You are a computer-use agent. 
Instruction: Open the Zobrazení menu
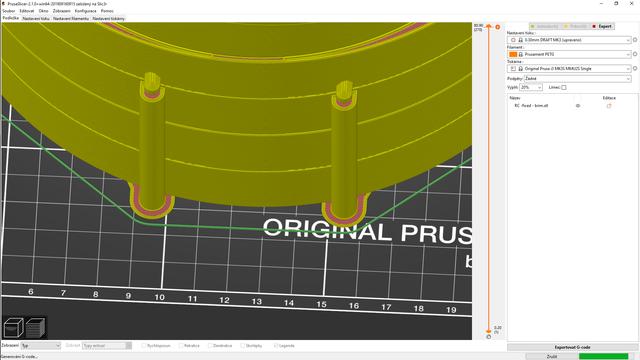tap(62, 11)
